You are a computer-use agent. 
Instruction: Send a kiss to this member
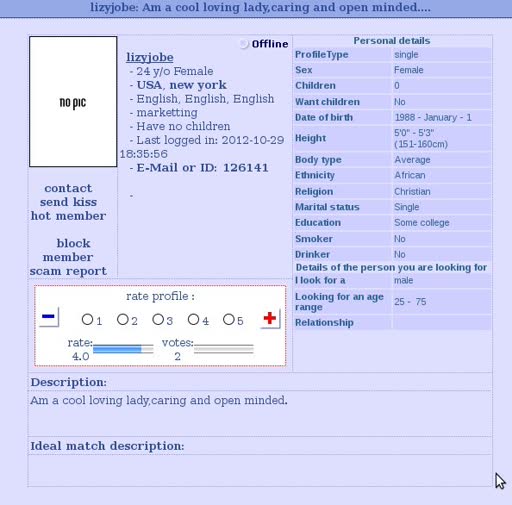pyautogui.click(x=68, y=202)
